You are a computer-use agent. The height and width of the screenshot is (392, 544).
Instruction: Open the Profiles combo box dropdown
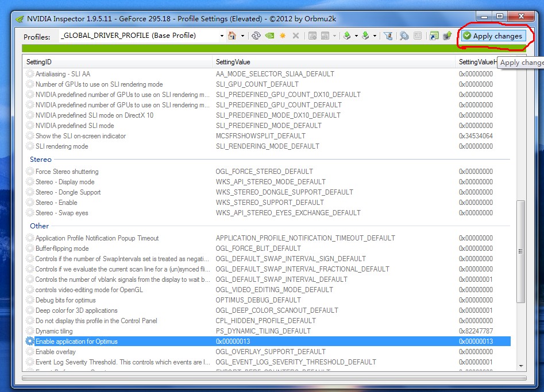[222, 36]
